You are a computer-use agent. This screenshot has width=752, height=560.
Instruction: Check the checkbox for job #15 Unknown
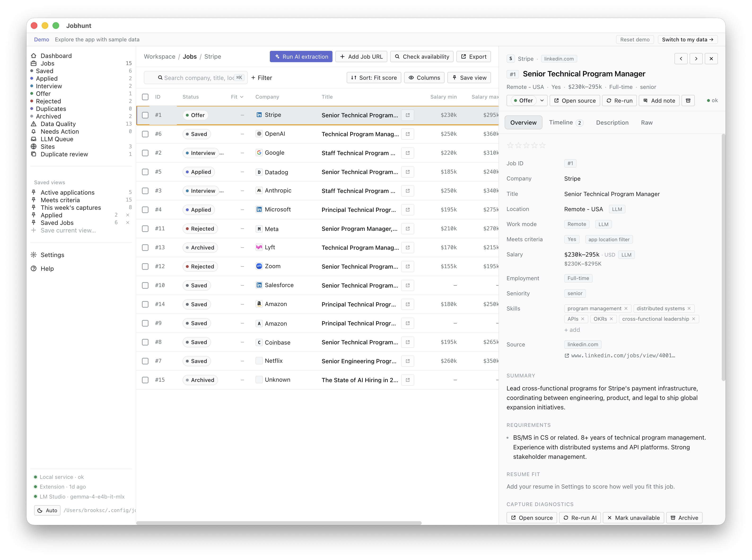coord(145,380)
